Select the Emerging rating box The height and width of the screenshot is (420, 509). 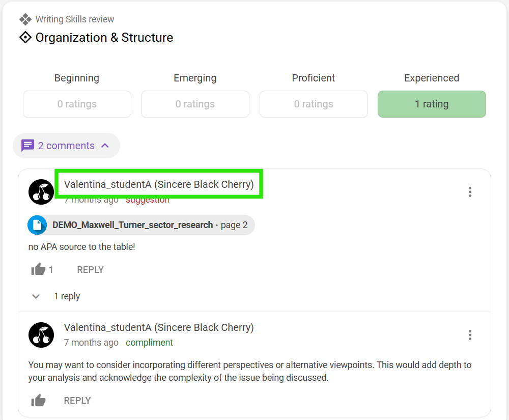point(195,104)
